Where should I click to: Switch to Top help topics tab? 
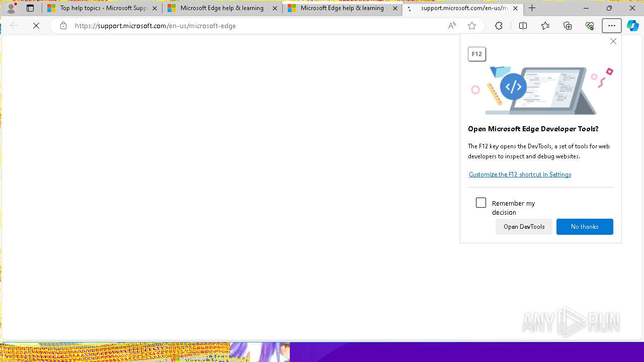(102, 8)
